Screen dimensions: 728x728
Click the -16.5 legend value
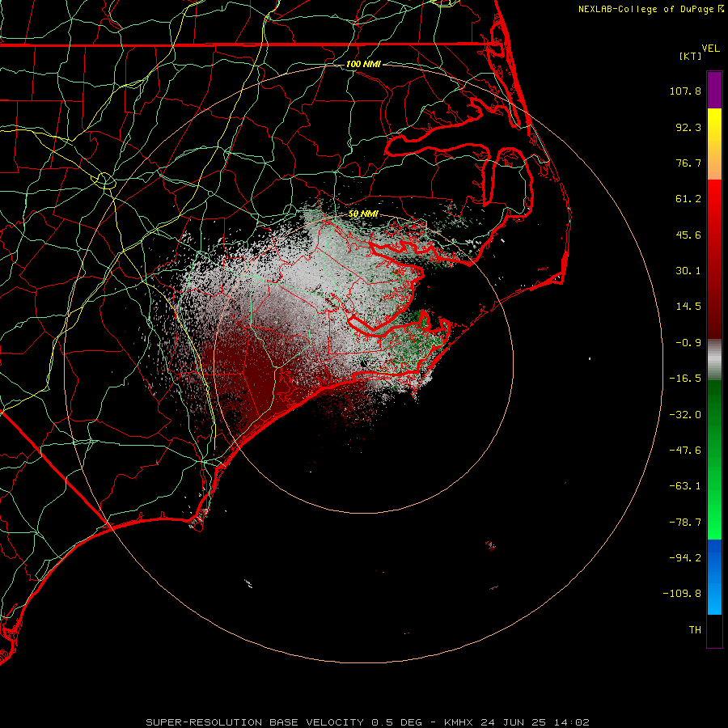coord(685,379)
